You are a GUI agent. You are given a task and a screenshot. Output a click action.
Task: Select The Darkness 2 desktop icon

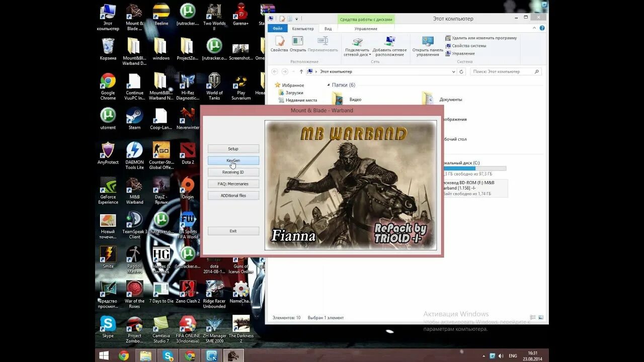click(241, 329)
